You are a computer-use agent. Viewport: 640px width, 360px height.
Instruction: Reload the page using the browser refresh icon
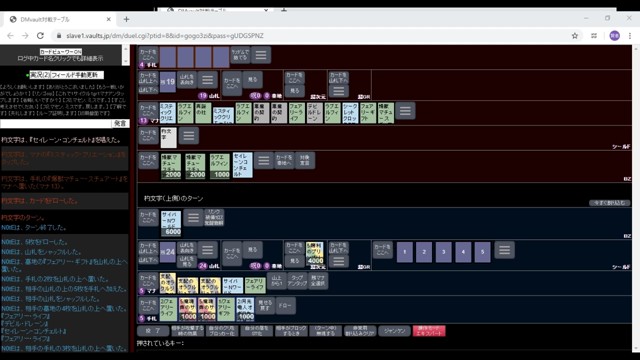pyautogui.click(x=40, y=36)
